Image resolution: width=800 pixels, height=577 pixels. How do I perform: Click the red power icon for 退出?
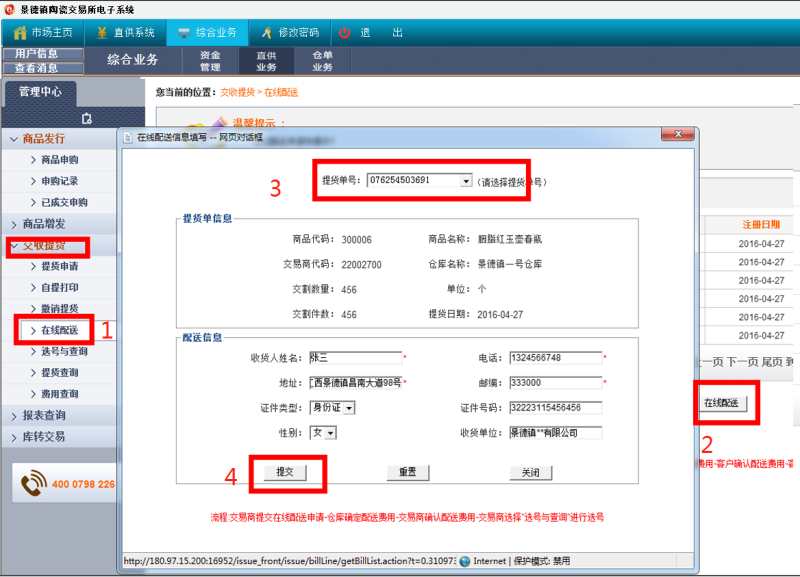(345, 32)
